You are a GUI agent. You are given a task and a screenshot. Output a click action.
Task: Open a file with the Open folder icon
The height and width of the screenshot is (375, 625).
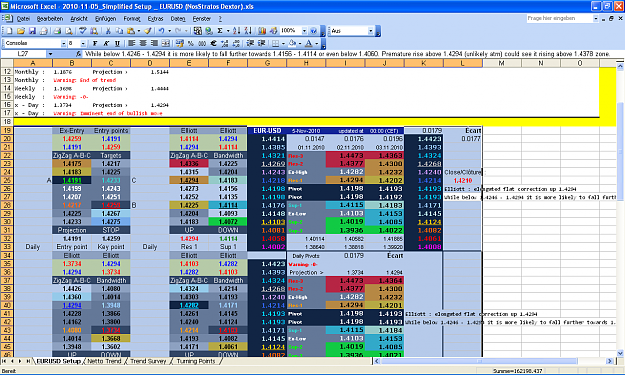(21, 31)
